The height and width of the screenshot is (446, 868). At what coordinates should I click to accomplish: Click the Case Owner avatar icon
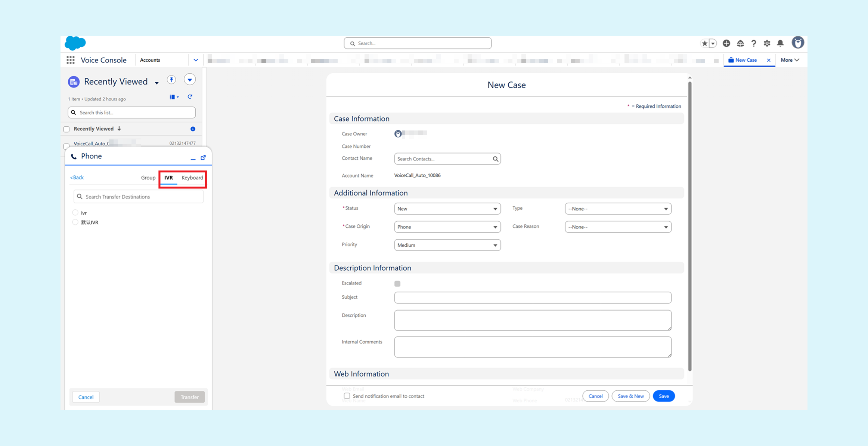(398, 134)
